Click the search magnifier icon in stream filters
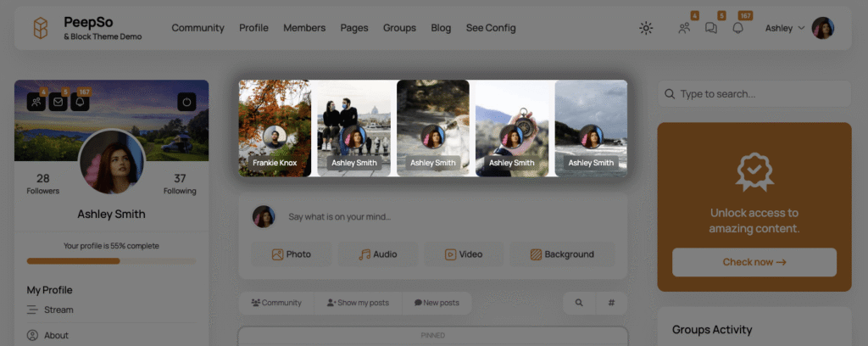This screenshot has height=346, width=868. [579, 303]
